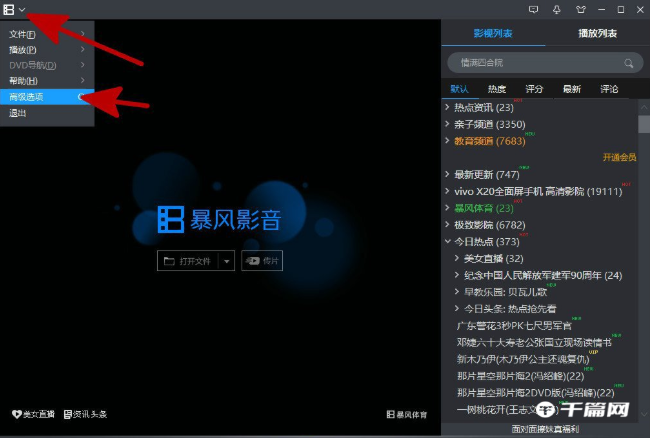
Task: Click the notification bell icon
Action: [557, 10]
